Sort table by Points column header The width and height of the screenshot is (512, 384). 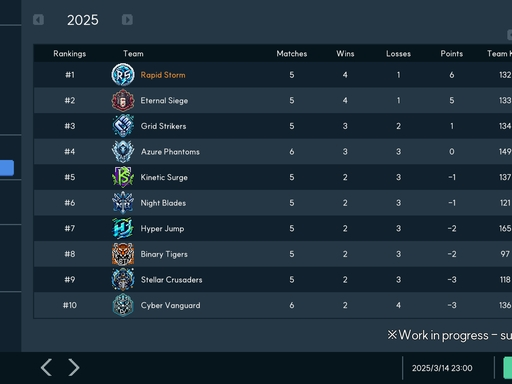[452, 54]
